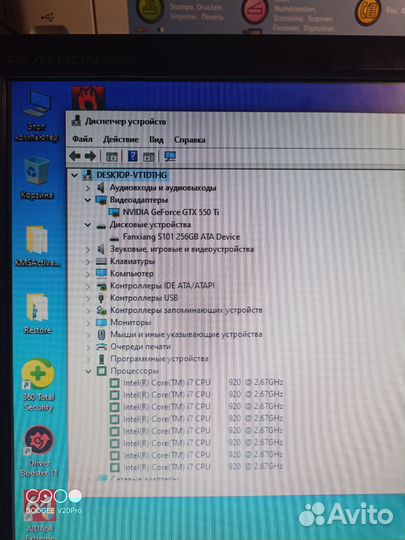Open the Properties toolbar icon
Viewport: 405px width, 540px height.
(112, 157)
